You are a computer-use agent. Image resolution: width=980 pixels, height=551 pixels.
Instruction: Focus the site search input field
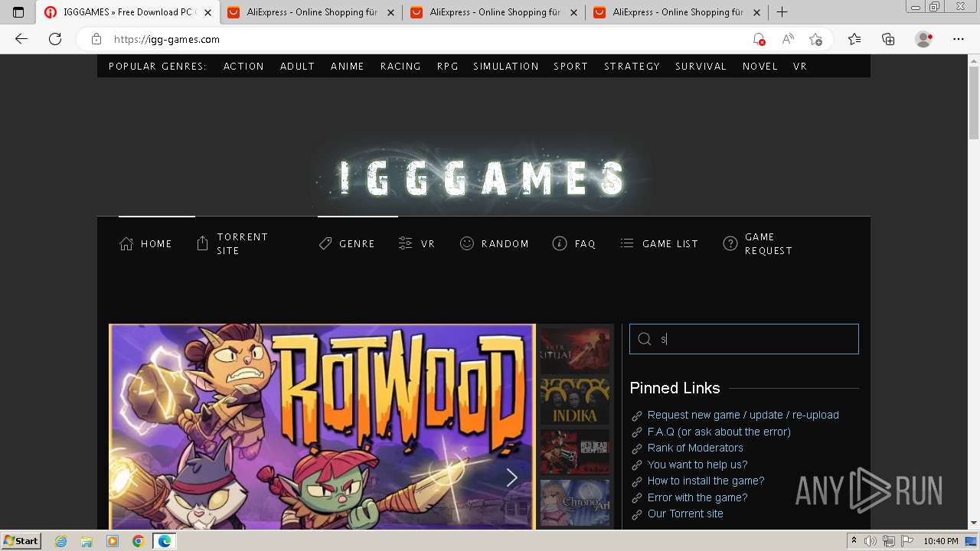(x=744, y=339)
